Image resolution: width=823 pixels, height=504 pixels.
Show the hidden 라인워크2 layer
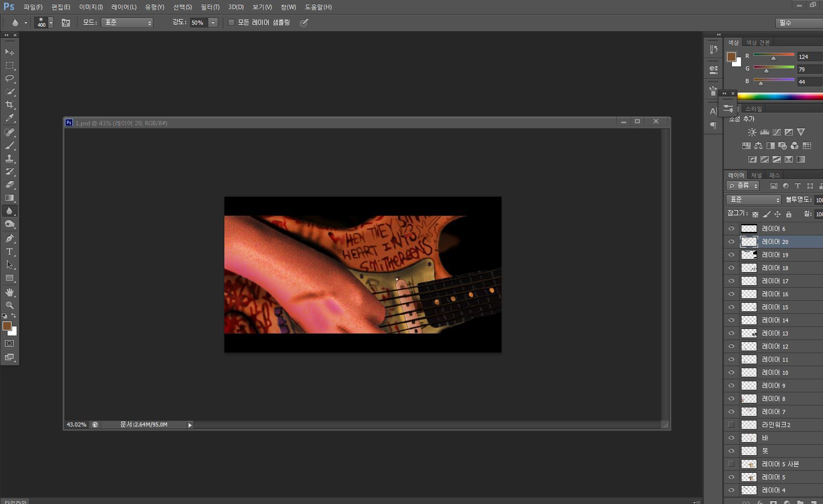point(731,425)
